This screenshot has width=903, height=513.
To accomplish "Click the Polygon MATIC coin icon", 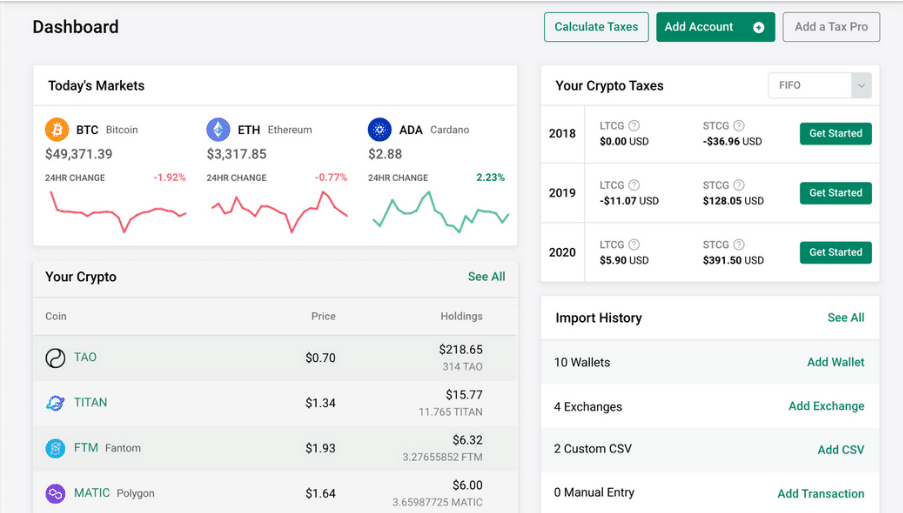I will coord(55,494).
